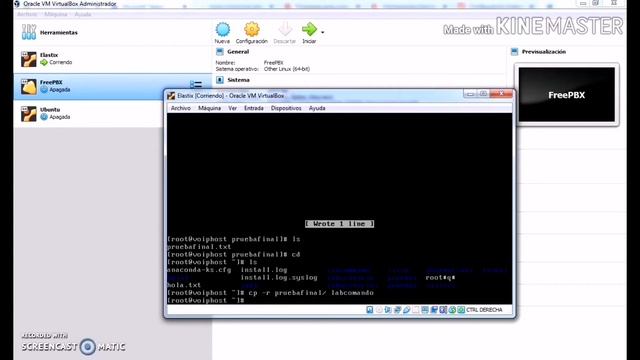Screen dimensions: 640x360
Task: Open Archivo menu in Elastix window
Action: 181,108
